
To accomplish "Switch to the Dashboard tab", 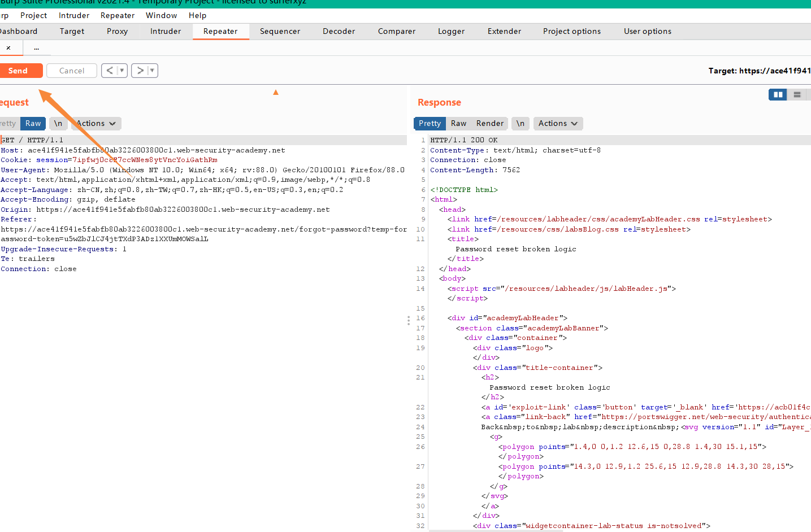I will coord(19,31).
